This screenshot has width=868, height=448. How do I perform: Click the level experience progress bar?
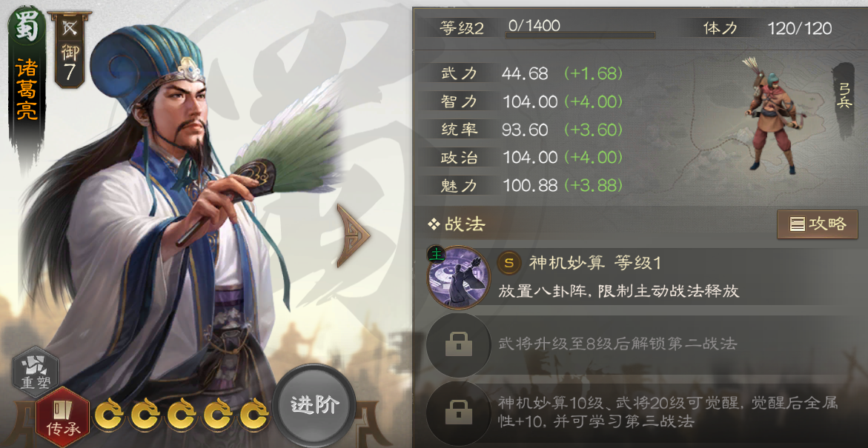click(x=580, y=36)
